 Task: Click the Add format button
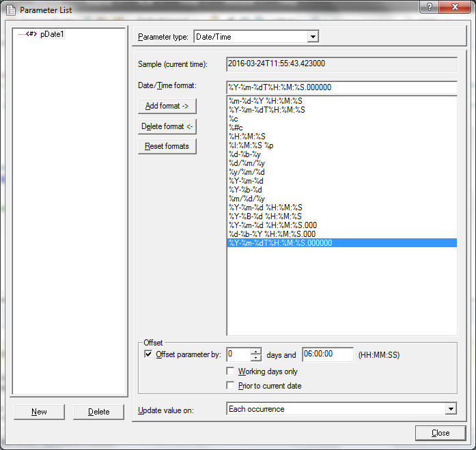click(167, 106)
